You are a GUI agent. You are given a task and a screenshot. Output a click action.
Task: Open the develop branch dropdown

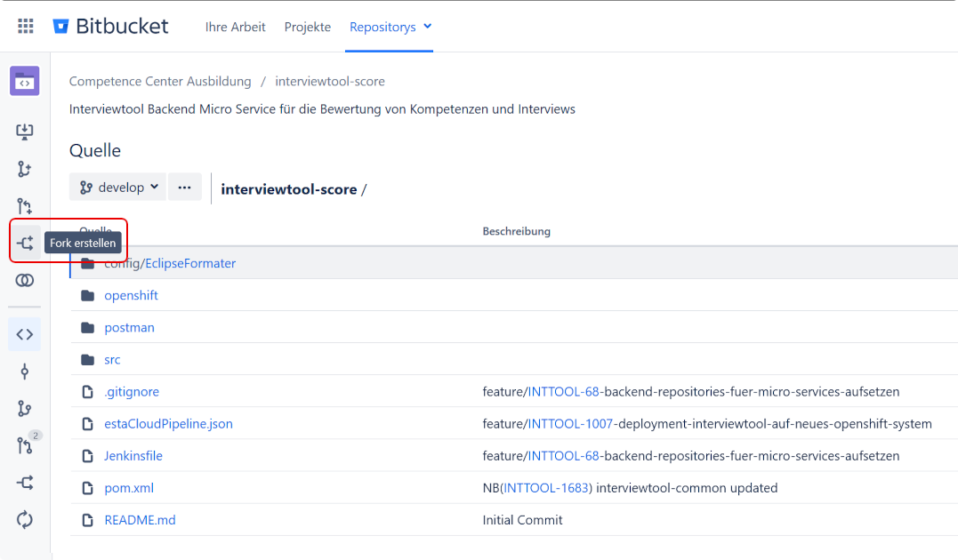117,188
